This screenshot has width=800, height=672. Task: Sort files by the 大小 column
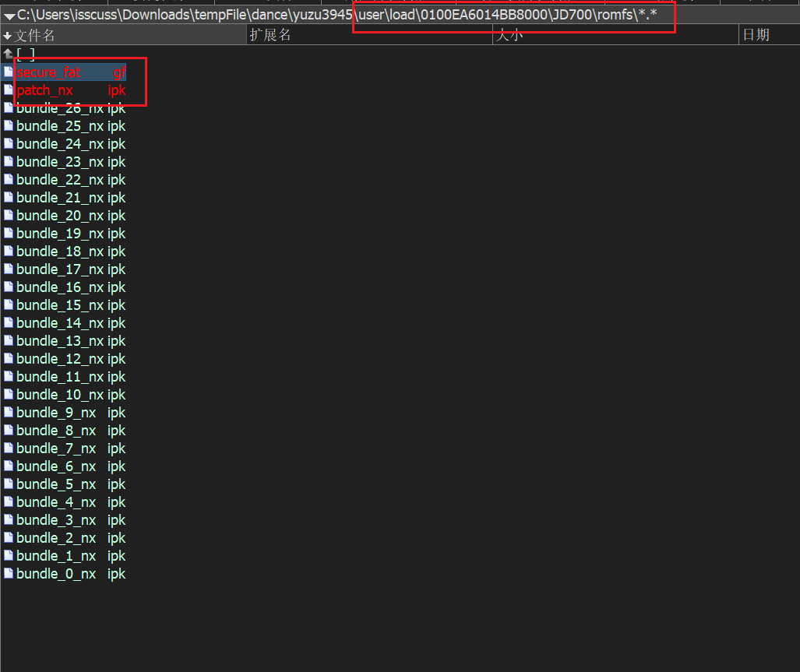(510, 35)
